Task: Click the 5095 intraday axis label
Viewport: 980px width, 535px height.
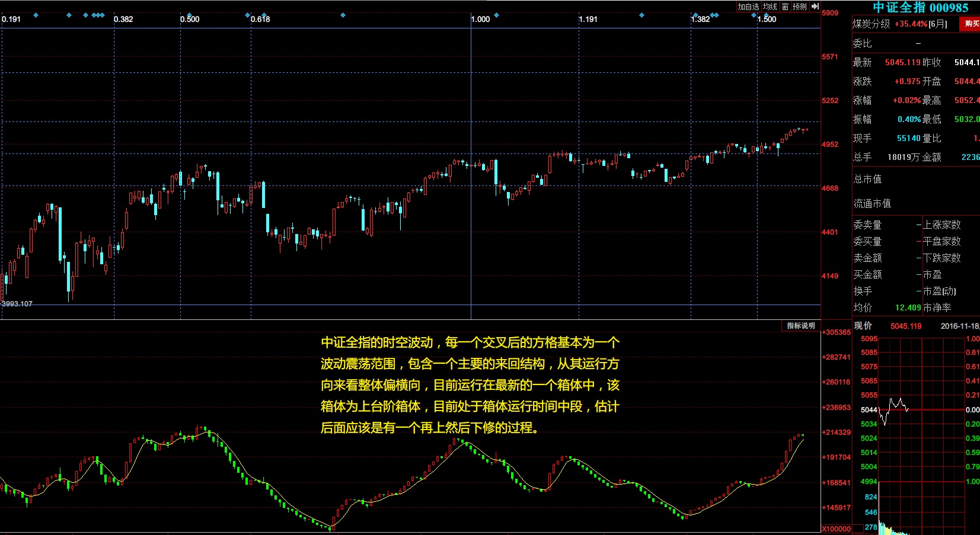Action: pyautogui.click(x=869, y=339)
